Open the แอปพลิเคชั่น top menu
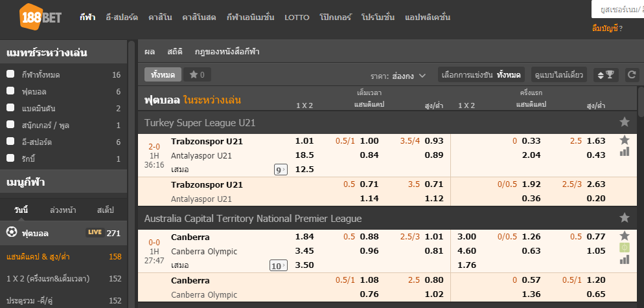The image size is (644, 308). (428, 17)
